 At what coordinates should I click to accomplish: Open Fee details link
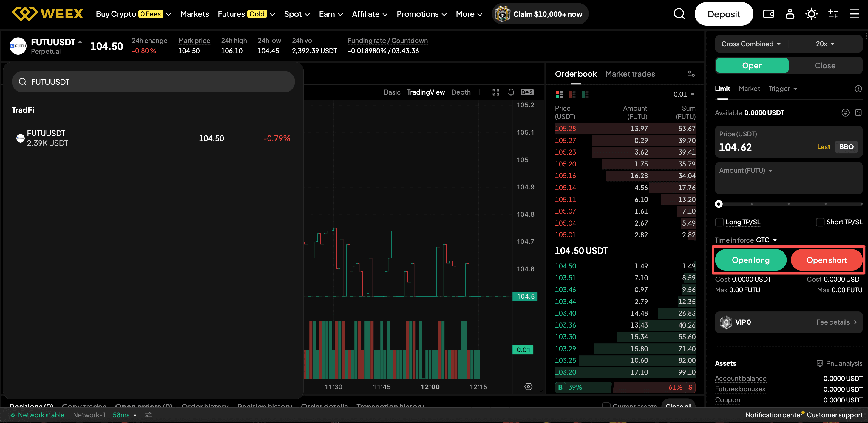coord(836,322)
